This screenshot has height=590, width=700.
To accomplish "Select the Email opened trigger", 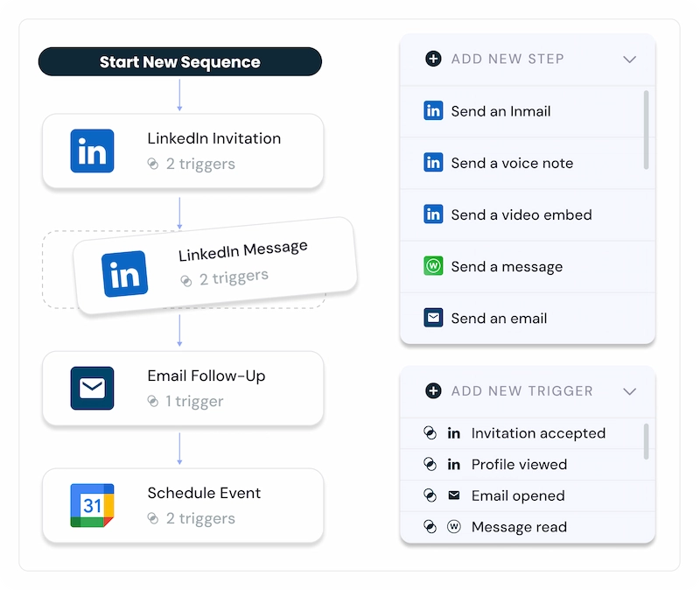I will [x=528, y=495].
